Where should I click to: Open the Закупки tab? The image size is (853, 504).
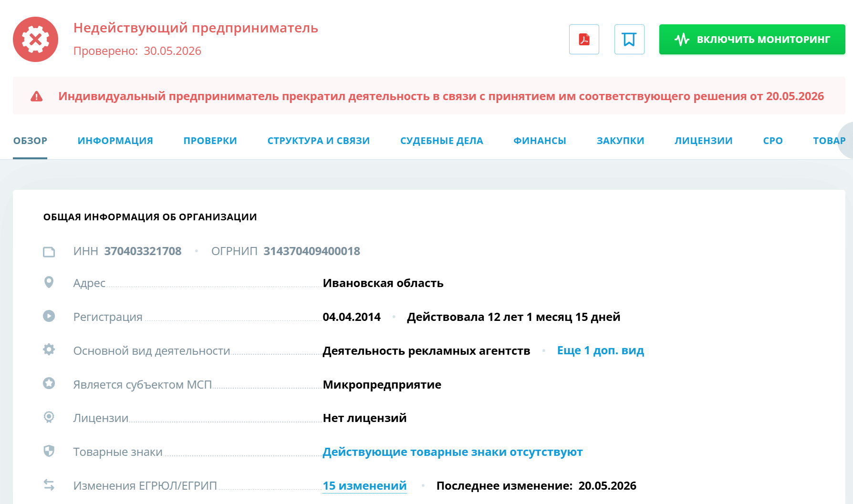coord(621,141)
